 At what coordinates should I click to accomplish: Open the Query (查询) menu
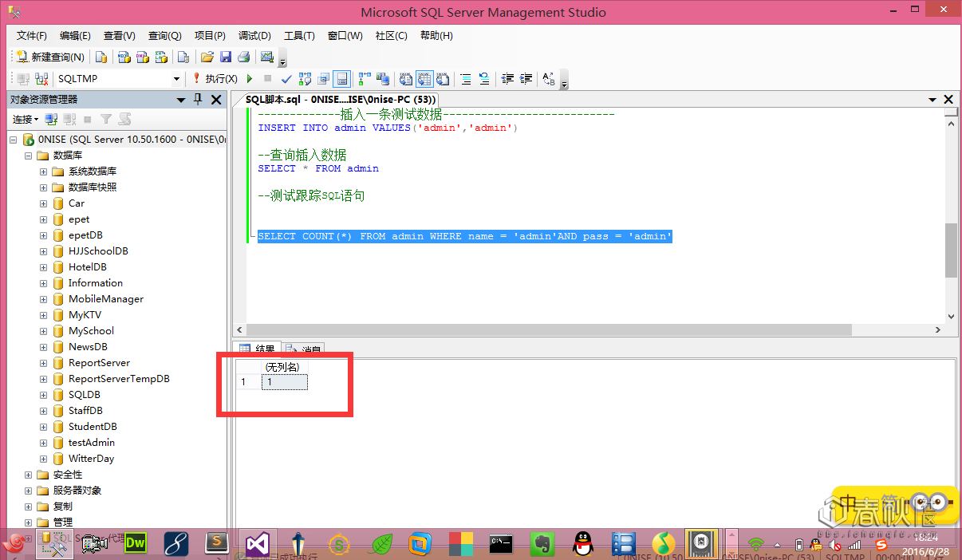pos(164,36)
